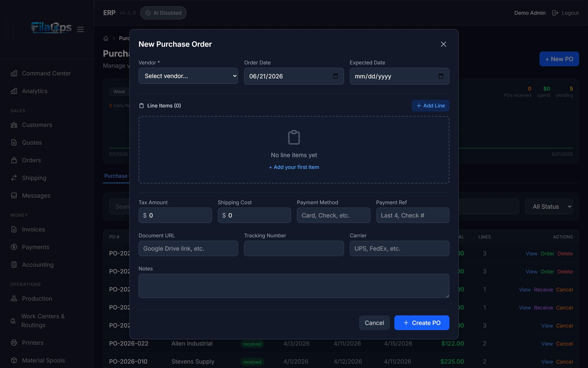Open Invoices in the sidebar
Screen dimensions: 588x368
pos(33,229)
